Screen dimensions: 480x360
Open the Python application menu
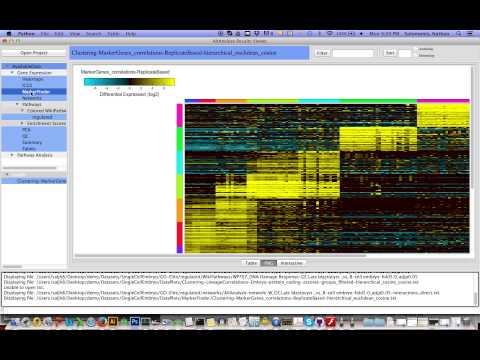26,34
